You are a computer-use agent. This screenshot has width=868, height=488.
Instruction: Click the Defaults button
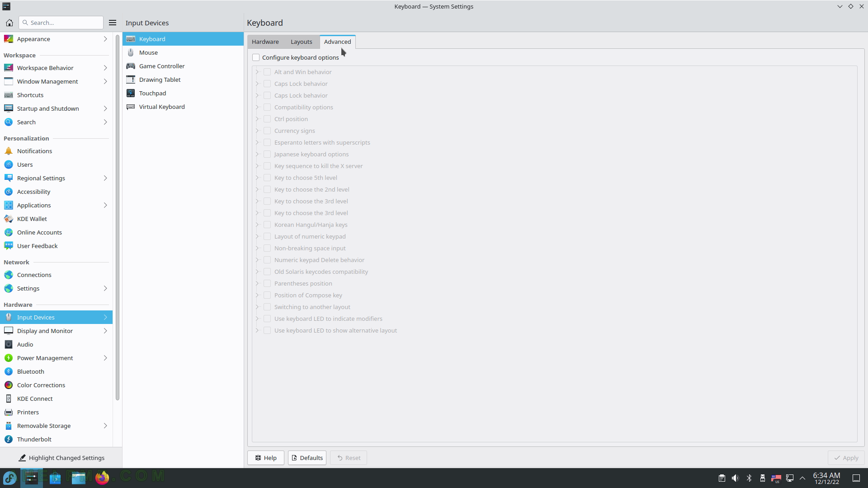[x=307, y=458]
